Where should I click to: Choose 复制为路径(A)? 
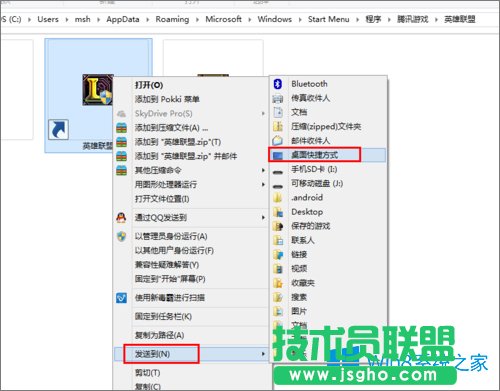[159, 335]
